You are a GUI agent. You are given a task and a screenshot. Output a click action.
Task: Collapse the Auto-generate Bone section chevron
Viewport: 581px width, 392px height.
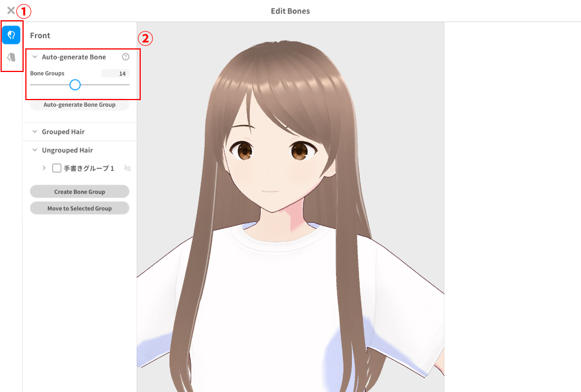coord(35,57)
